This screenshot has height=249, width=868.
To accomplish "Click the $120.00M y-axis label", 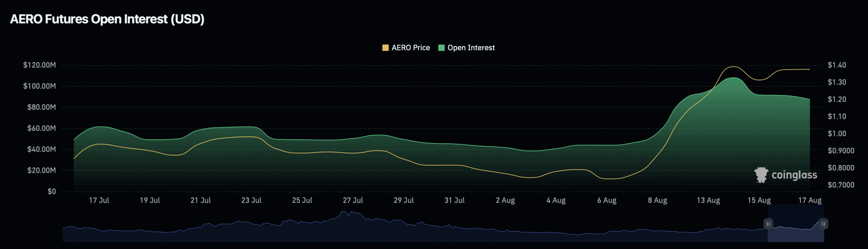I will (39, 65).
